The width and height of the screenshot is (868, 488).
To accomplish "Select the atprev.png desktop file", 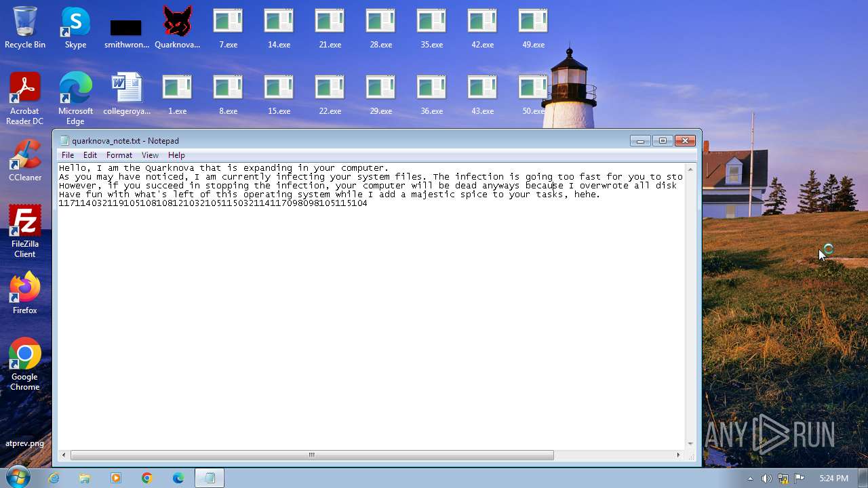I will coord(25,443).
